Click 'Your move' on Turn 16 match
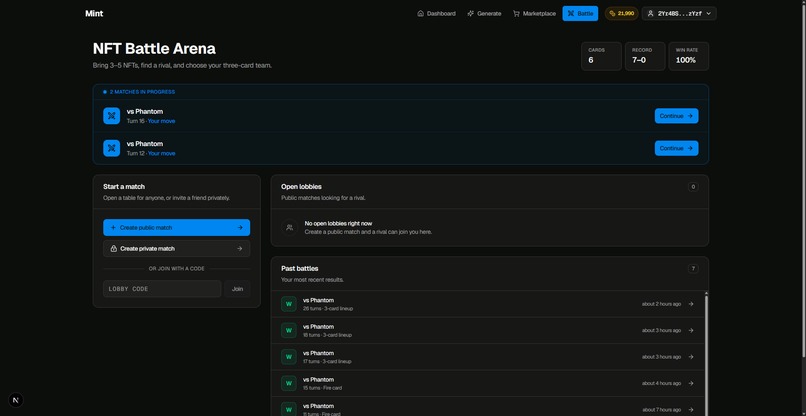 pyautogui.click(x=161, y=121)
